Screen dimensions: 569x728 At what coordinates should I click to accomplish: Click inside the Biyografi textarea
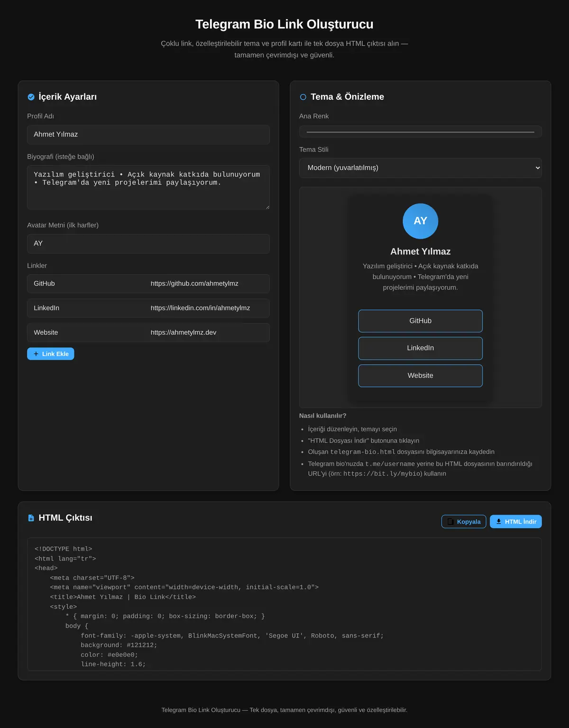tap(148, 187)
